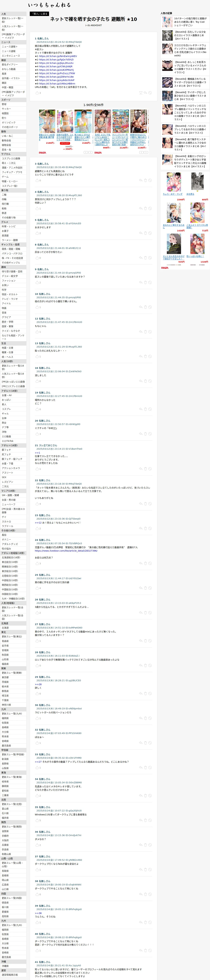Screen dimensions: 210x980
Task: Click block icon on post 3
Action: point(150,181)
